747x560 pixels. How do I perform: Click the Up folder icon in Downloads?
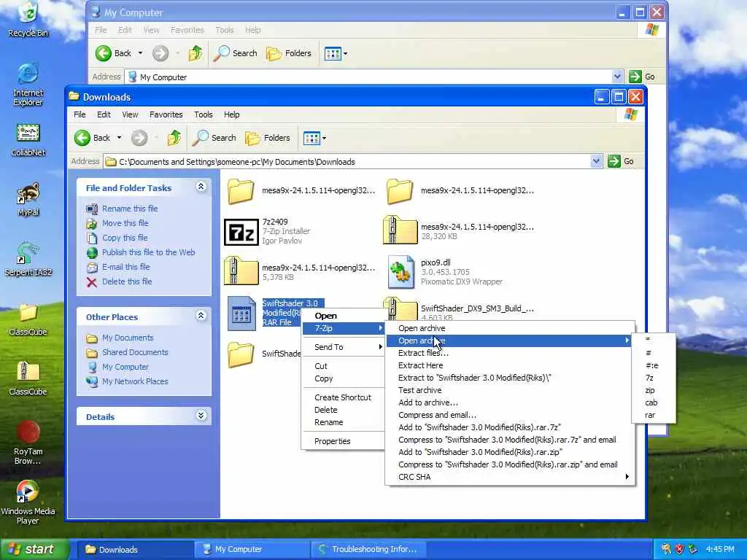click(x=174, y=138)
